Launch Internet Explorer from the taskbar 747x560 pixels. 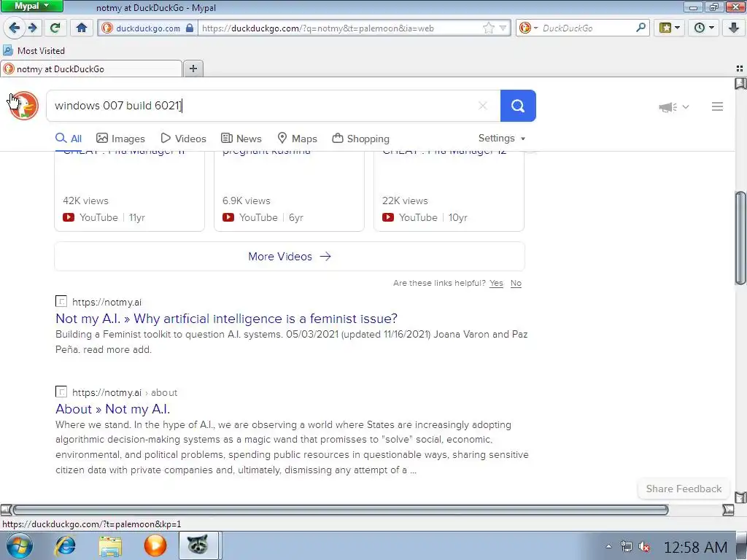click(65, 545)
